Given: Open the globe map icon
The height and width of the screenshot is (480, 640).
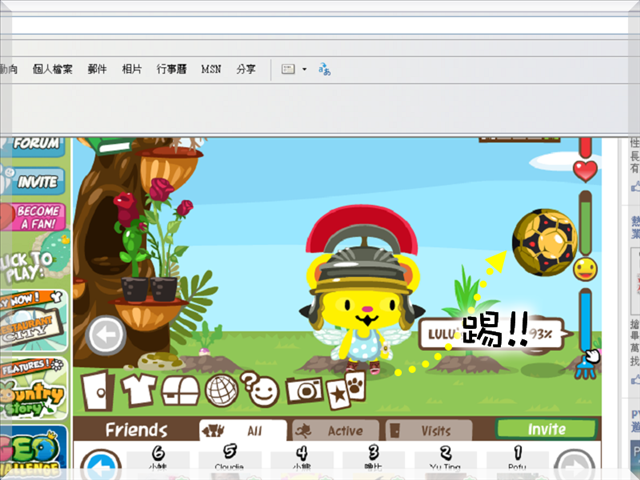Looking at the screenshot, I should (221, 391).
